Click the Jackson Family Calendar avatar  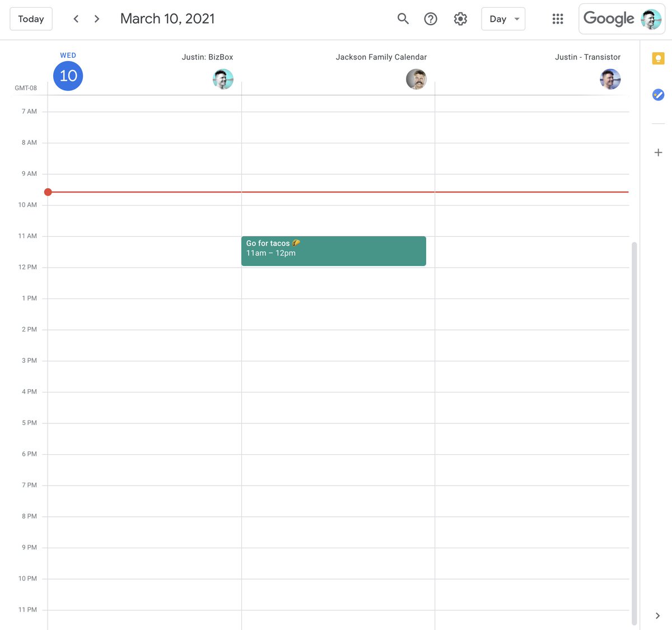click(x=416, y=79)
